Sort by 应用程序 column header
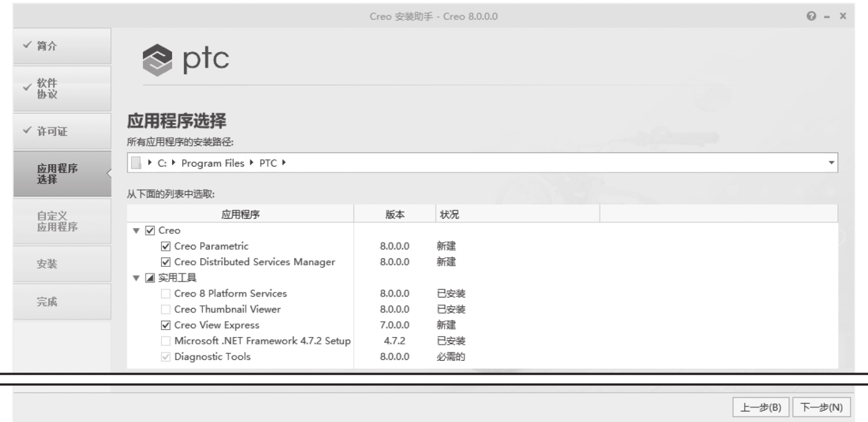Viewport: 868px width, 422px height. 240,214
